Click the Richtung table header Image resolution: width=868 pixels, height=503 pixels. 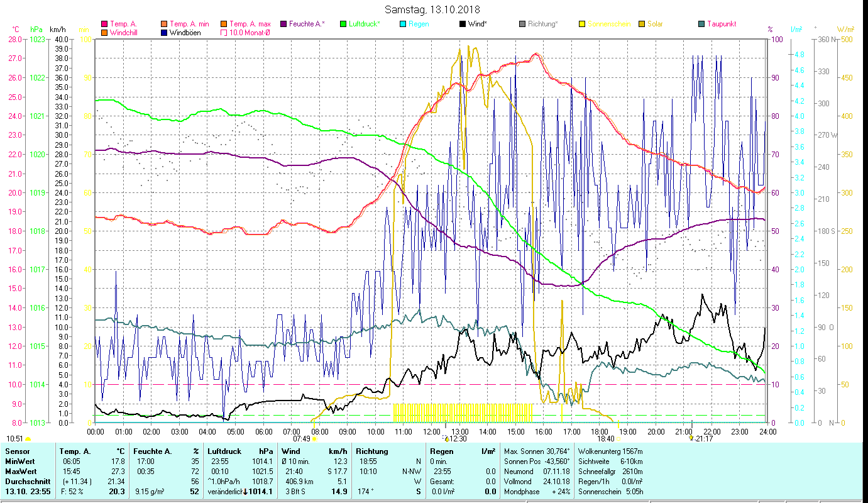point(372,451)
